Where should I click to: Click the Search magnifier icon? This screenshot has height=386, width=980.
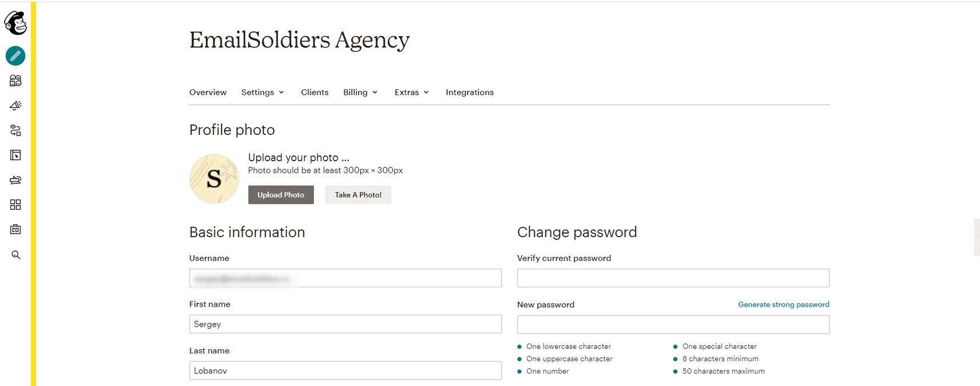coord(16,255)
